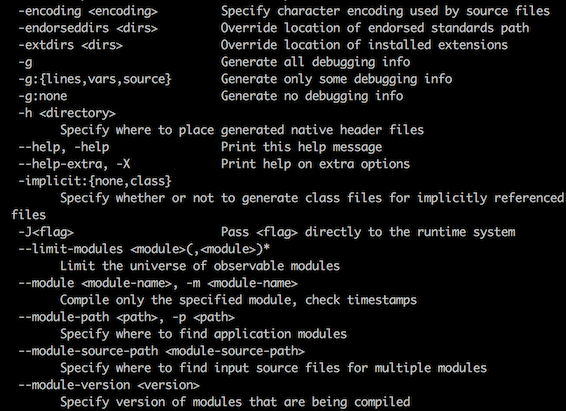This screenshot has width=566, height=411.
Task: Select the -extdirs <dirs> option text
Action: point(70,45)
